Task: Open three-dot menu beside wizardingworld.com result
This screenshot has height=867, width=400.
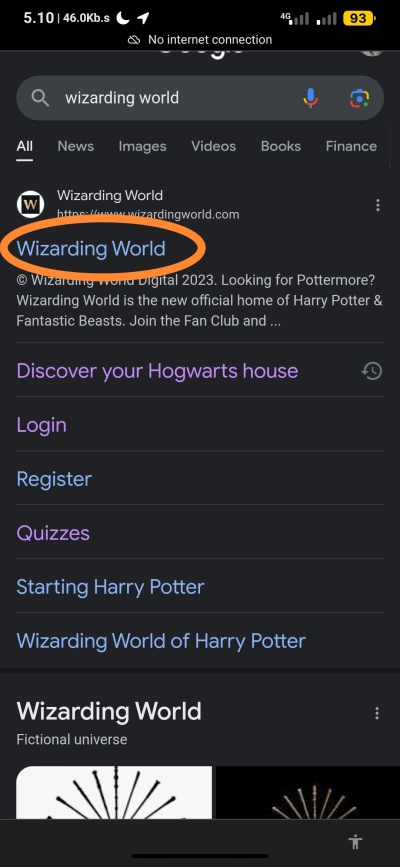Action: (x=377, y=206)
